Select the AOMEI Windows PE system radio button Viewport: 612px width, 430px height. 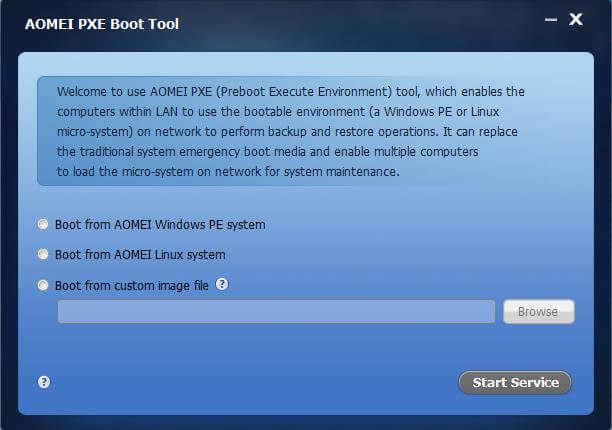pyautogui.click(x=43, y=224)
